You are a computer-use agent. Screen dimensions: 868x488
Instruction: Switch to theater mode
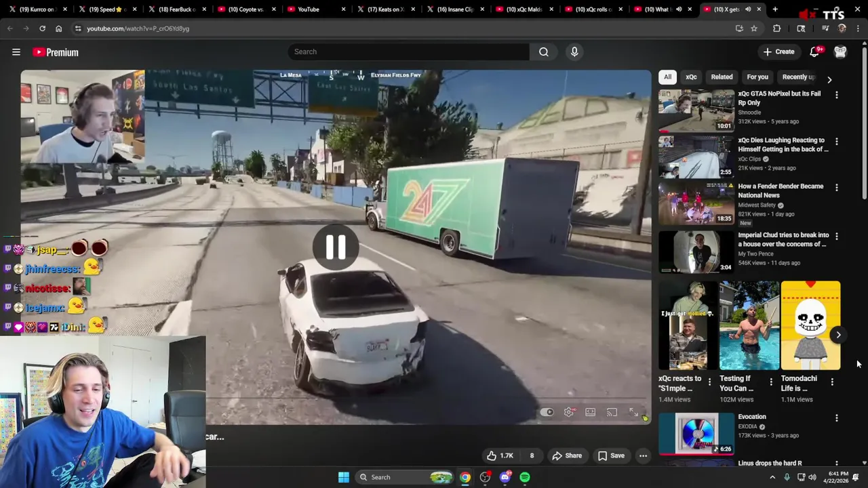click(x=591, y=412)
